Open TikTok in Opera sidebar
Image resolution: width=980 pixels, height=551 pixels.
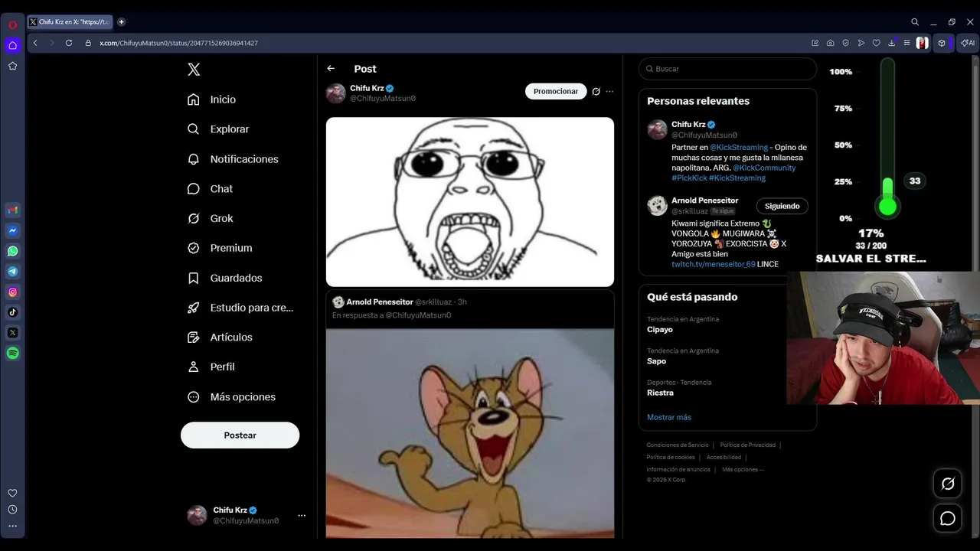tap(13, 312)
